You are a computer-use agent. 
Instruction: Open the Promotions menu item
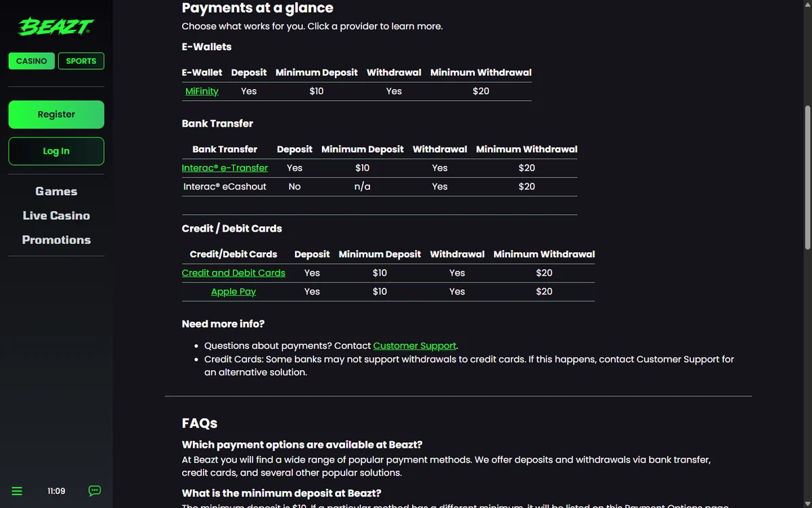point(56,240)
